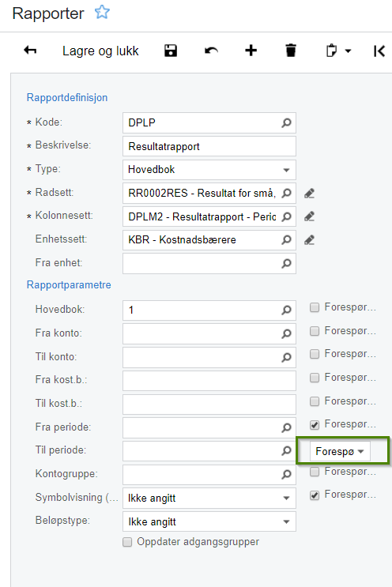Toggle Oppdater adgangsgrupper checkbox
The width and height of the screenshot is (392, 587).
point(127,542)
